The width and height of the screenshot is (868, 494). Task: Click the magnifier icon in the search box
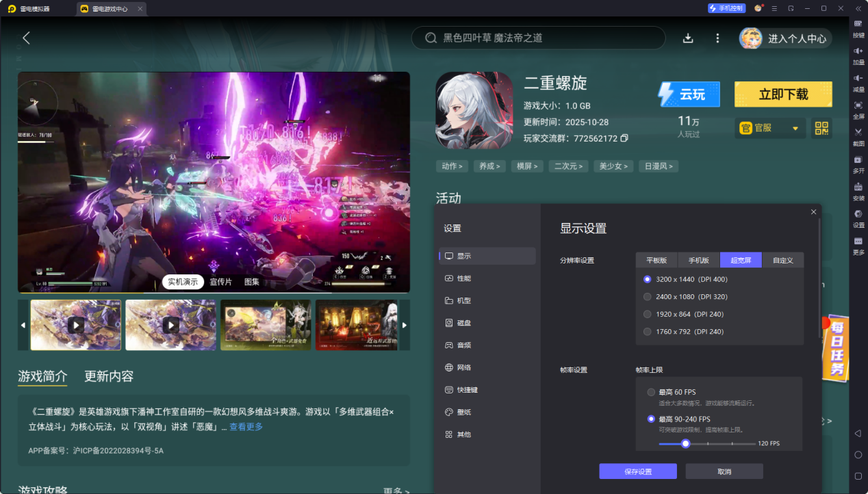click(431, 38)
